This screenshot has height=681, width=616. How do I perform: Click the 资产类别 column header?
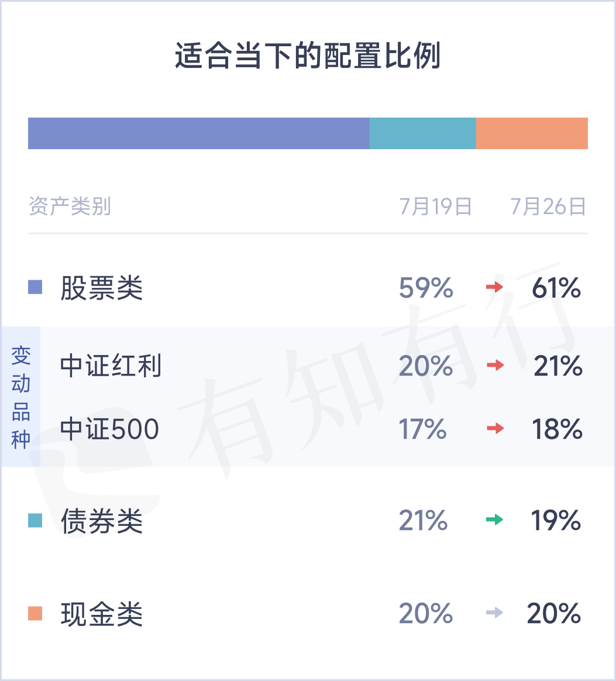click(70, 207)
